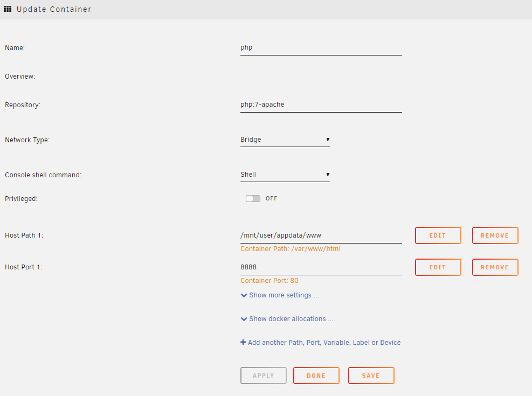This screenshot has height=396, width=532.
Task: Click the 'Host Path 1:' label
Action: tap(24, 235)
